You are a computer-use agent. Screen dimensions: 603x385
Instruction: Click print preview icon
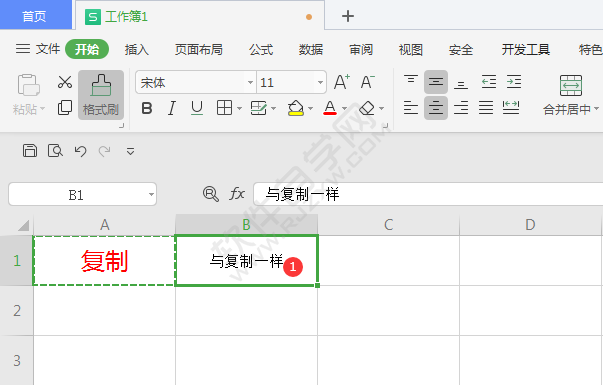[x=55, y=151]
